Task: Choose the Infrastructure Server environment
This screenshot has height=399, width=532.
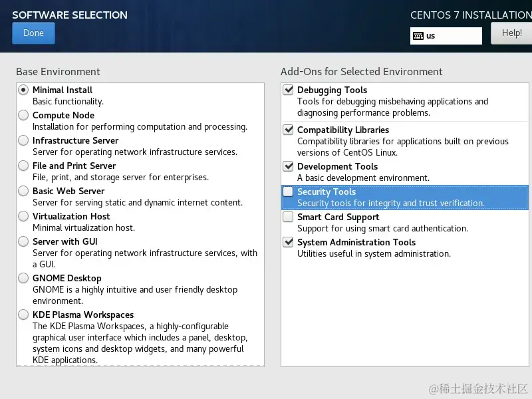Action: point(23,140)
